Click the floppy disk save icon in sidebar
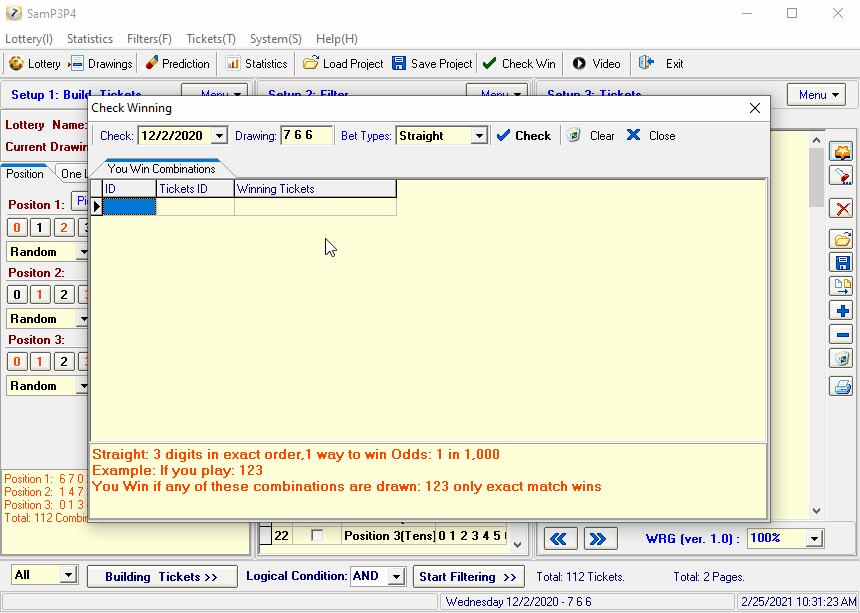This screenshot has height=613, width=860. [842, 263]
